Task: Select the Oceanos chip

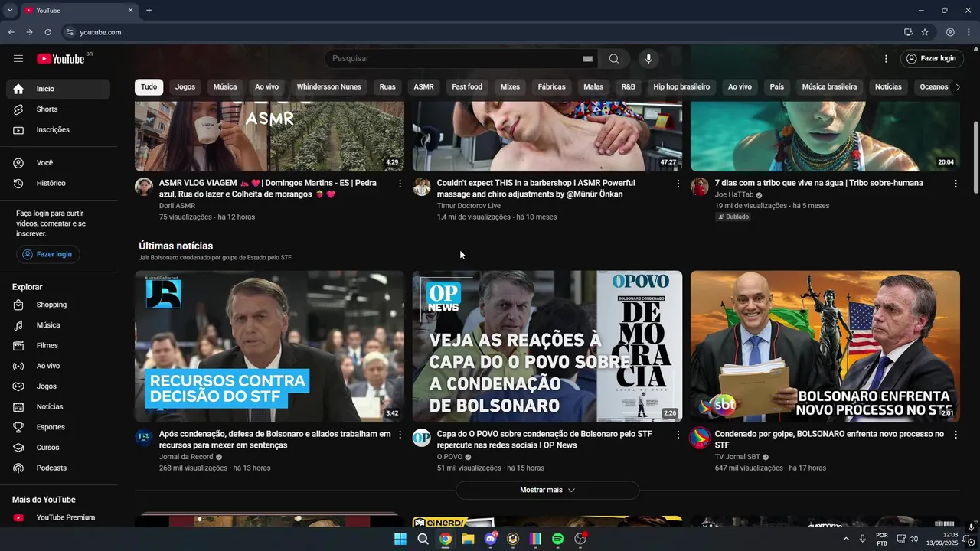Action: pos(934,87)
